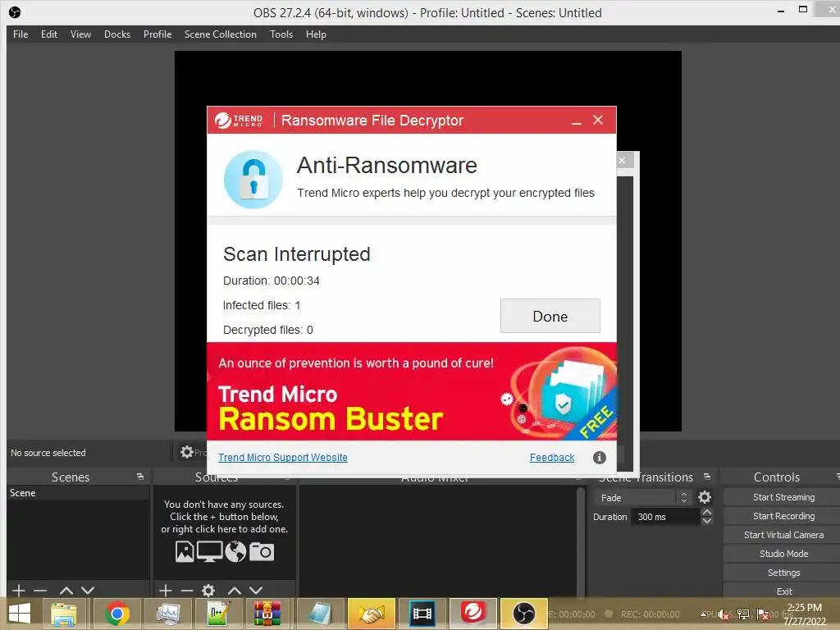Open WinRAR from taskbar

click(267, 614)
